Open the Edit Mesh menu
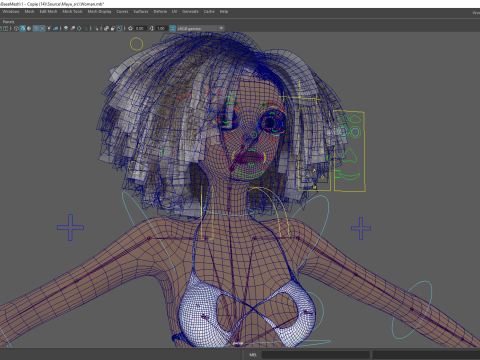480x360 pixels. (48, 12)
